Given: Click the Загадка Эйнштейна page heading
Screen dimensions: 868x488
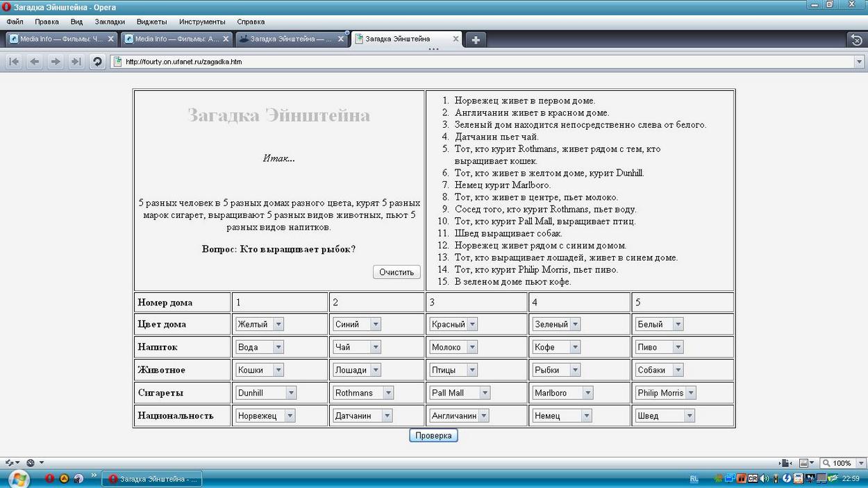Looking at the screenshot, I should coord(278,115).
